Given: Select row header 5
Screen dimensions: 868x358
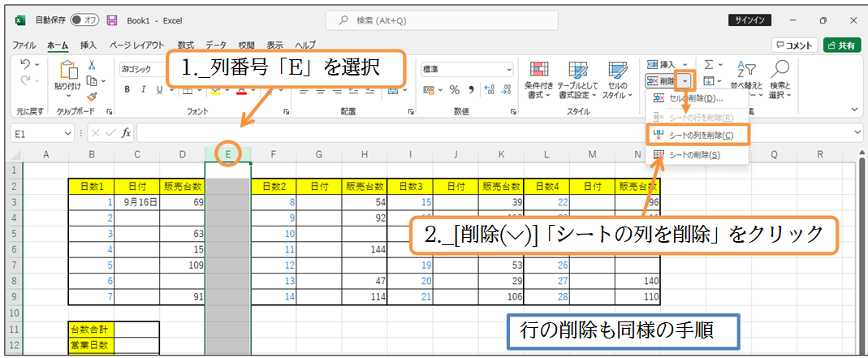Looking at the screenshot, I should [14, 234].
